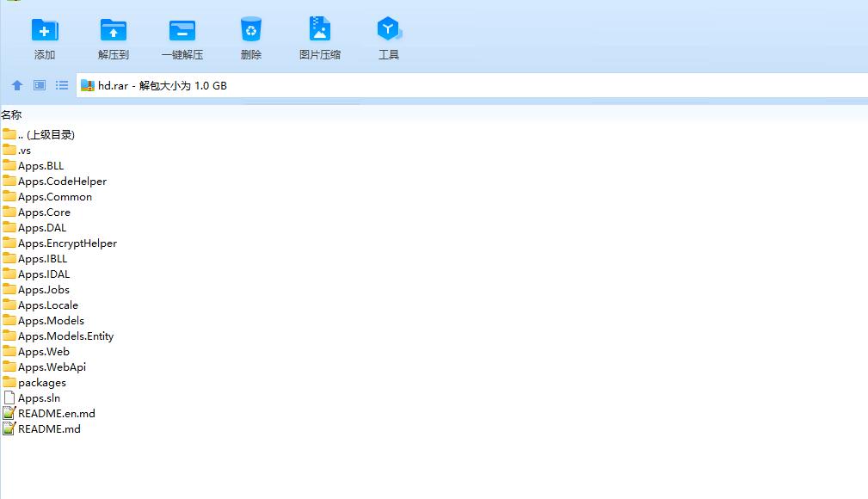
Task: Switch to large icon view mode
Action: pos(40,85)
